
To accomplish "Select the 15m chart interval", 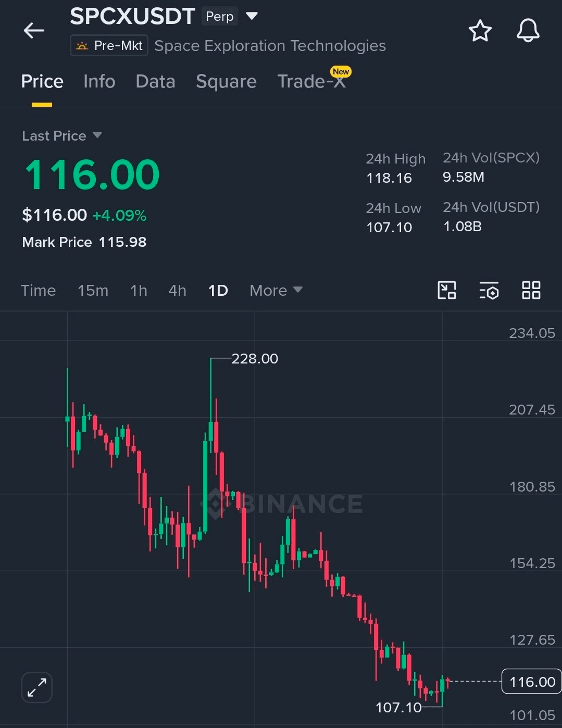I will [x=93, y=290].
